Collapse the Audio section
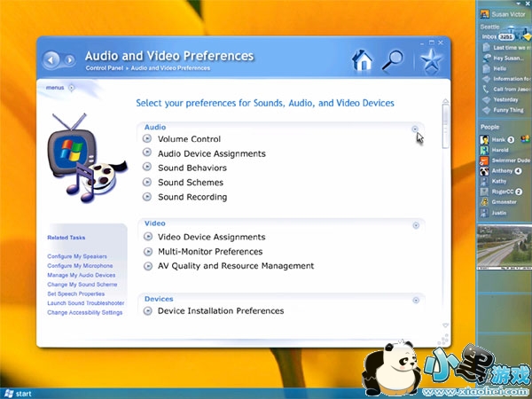 point(415,129)
